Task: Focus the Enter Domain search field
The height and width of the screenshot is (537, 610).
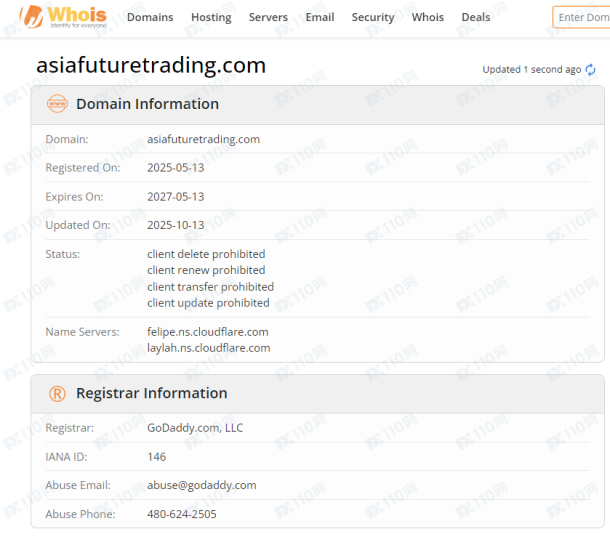Action: (581, 18)
